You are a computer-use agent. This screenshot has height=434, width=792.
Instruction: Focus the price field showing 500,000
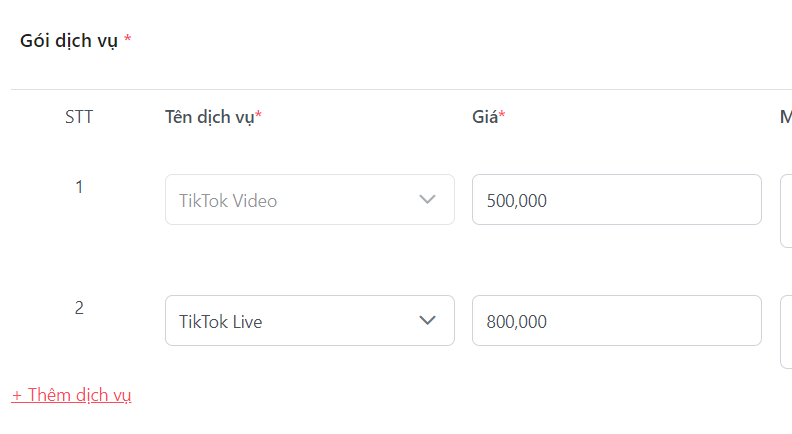coord(616,200)
